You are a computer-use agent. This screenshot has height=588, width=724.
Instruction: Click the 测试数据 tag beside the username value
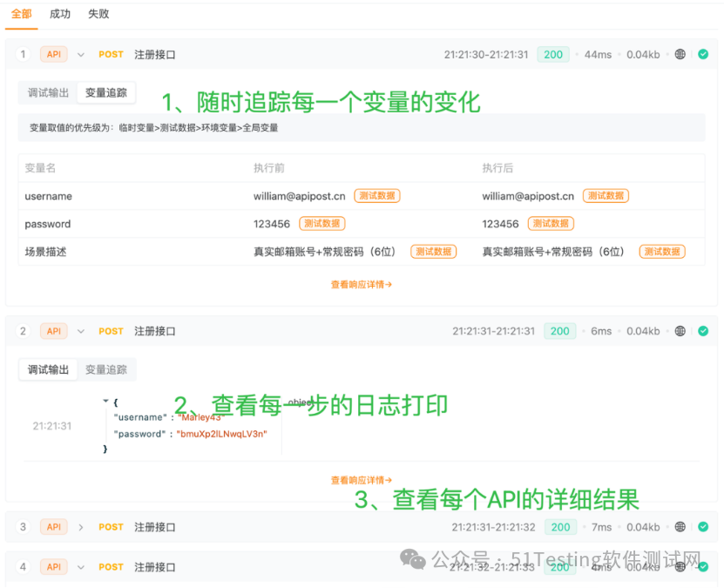pos(377,196)
